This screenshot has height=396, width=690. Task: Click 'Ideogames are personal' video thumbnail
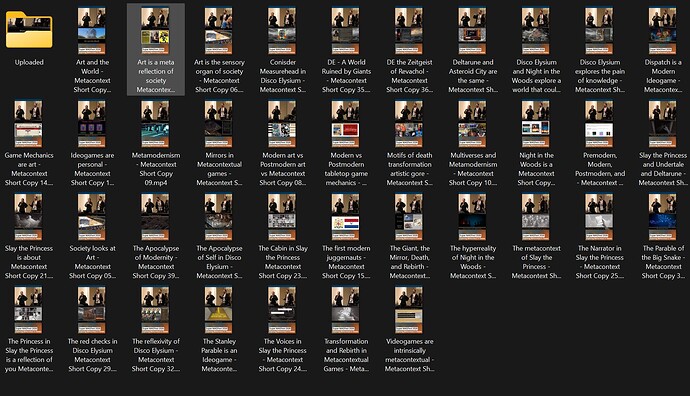92,124
